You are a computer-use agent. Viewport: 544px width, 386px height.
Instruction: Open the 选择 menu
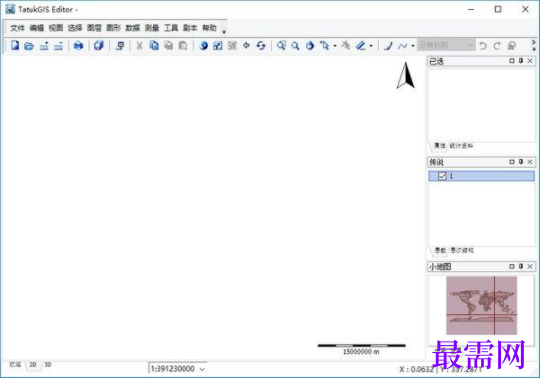pos(75,28)
